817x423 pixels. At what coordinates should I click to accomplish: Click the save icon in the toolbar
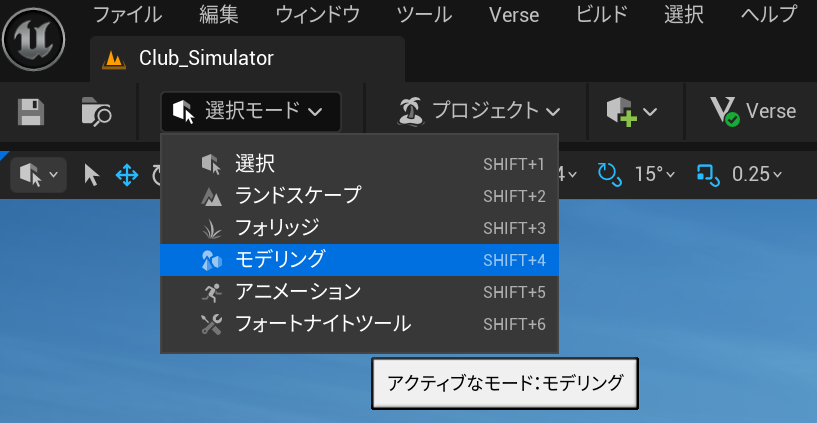pos(32,111)
